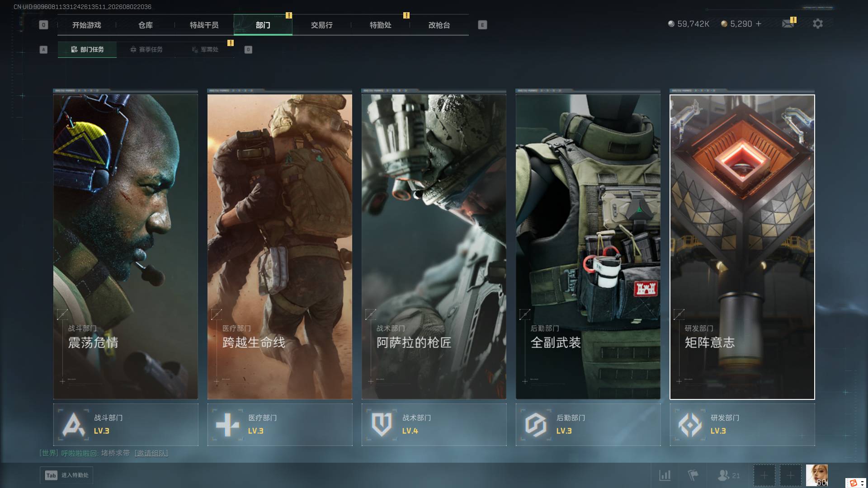Click the Sogou input method tray icon
The width and height of the screenshot is (868, 488).
click(854, 483)
